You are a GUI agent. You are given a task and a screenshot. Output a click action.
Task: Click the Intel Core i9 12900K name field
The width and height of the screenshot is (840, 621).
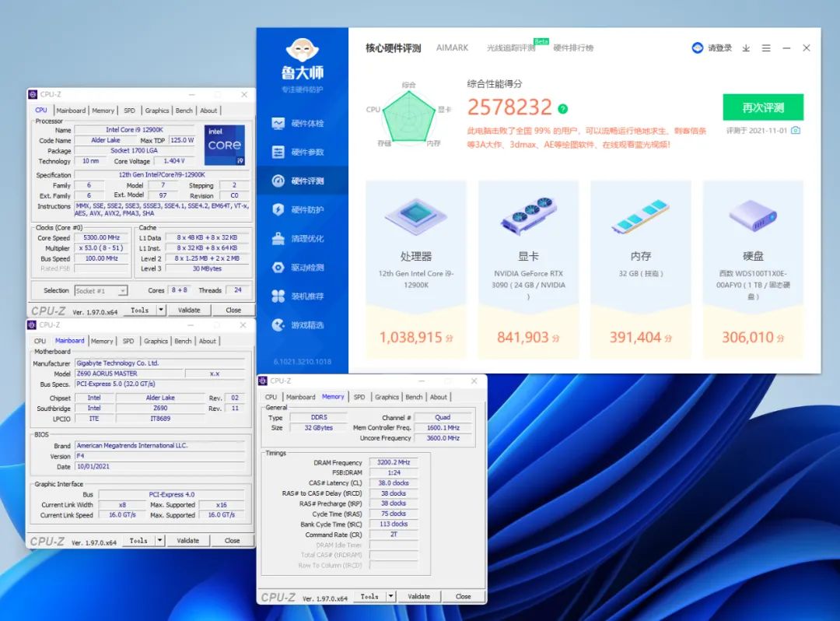coord(135,130)
